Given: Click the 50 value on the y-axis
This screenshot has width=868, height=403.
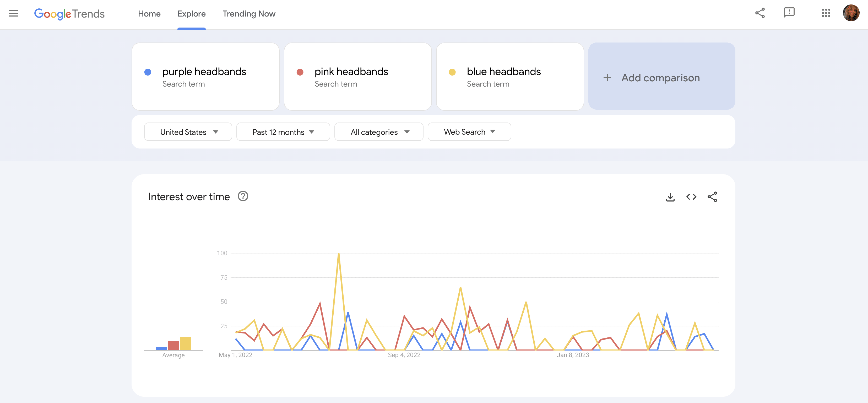Looking at the screenshot, I should (x=224, y=301).
